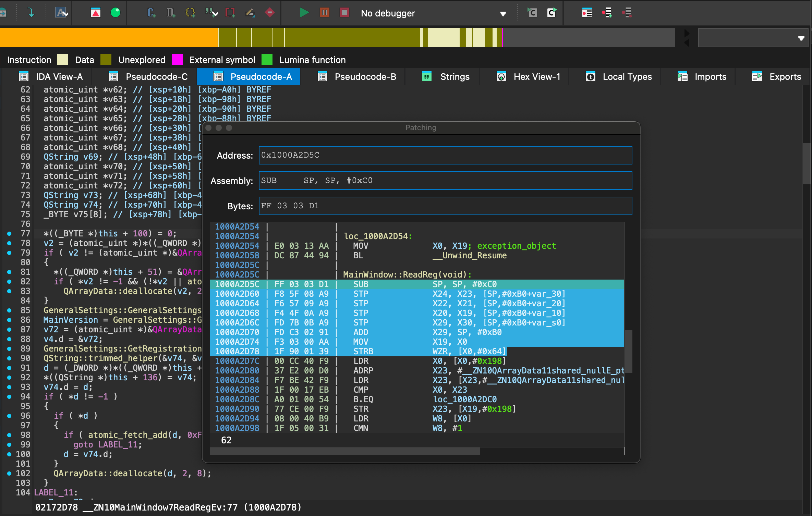Switch to the Pseudocode-C tab
This screenshot has height=516, width=812.
click(x=148, y=77)
